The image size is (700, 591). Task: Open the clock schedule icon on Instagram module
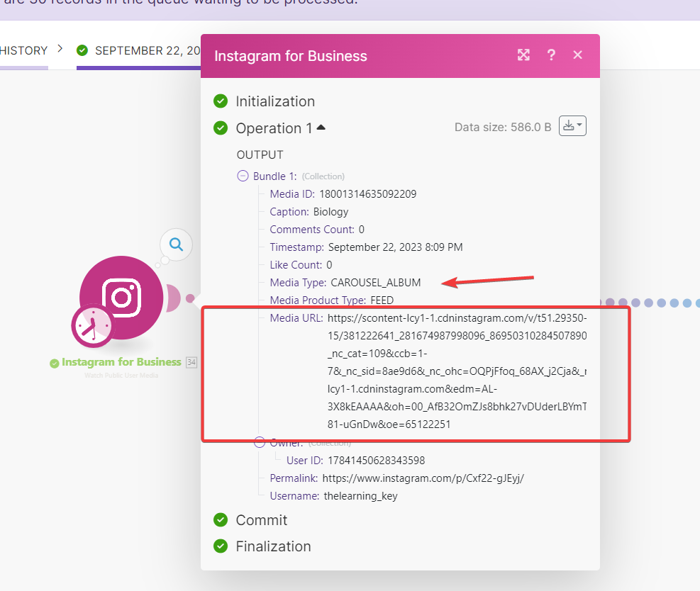point(92,325)
